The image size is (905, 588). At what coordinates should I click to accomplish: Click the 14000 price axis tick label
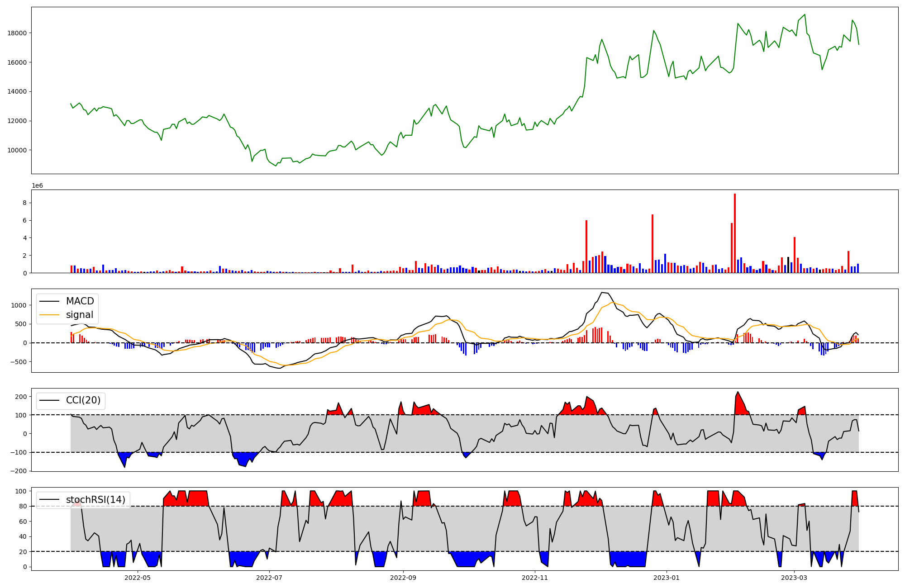click(17, 91)
